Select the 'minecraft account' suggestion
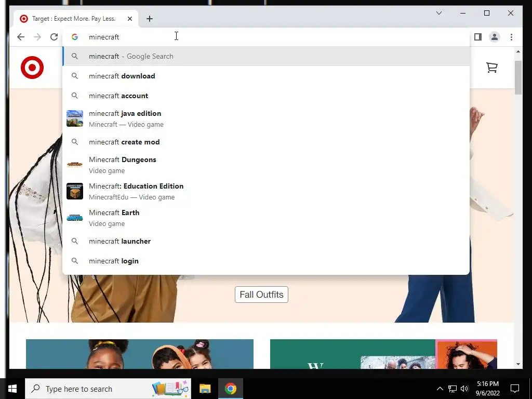 (267, 96)
